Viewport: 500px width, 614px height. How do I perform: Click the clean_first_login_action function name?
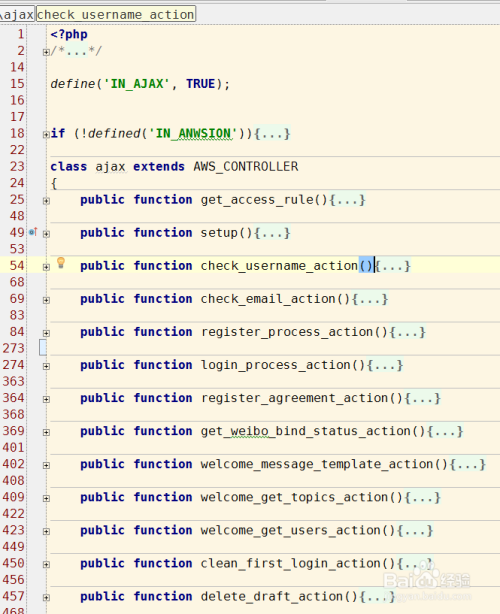click(x=291, y=563)
